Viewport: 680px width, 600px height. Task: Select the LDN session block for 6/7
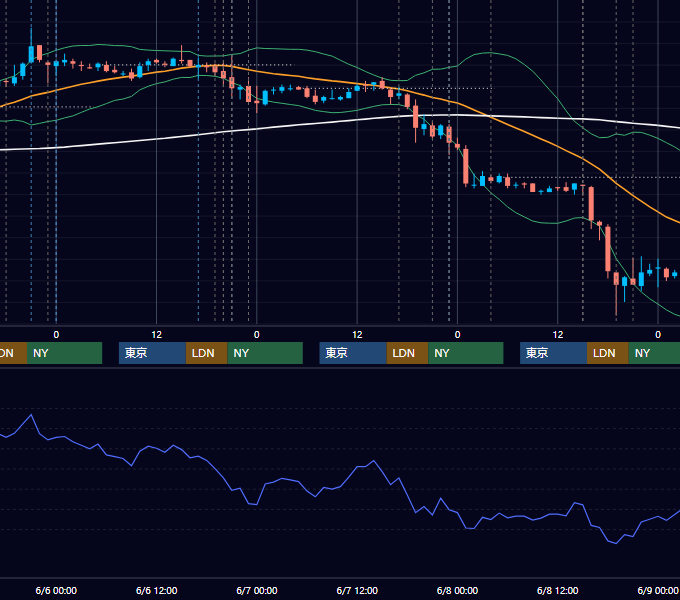[x=407, y=353]
